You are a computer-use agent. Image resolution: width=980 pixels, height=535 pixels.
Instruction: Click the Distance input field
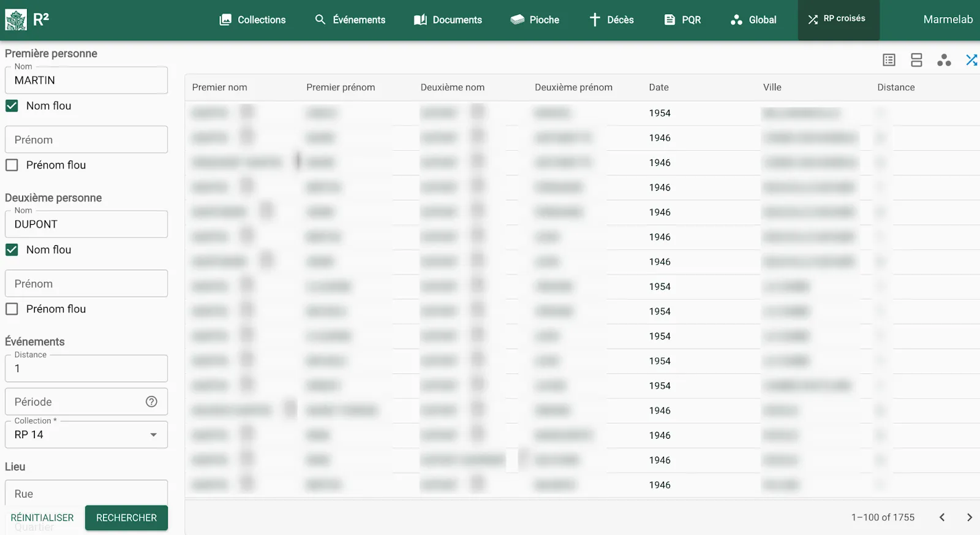click(x=86, y=369)
